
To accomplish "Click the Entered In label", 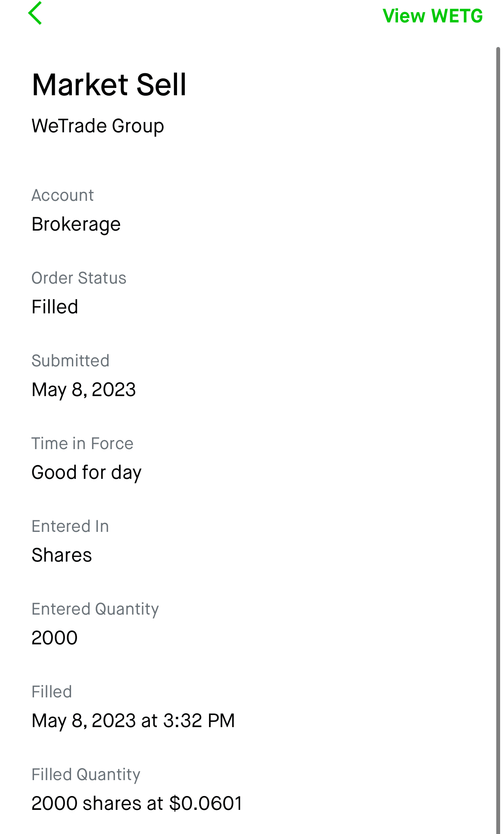I will pyautogui.click(x=70, y=527).
